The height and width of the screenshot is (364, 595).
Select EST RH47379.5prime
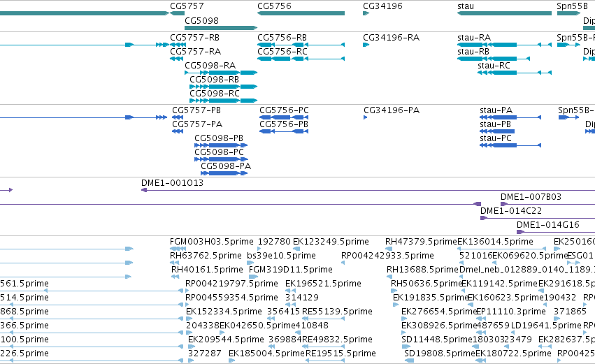421,242
